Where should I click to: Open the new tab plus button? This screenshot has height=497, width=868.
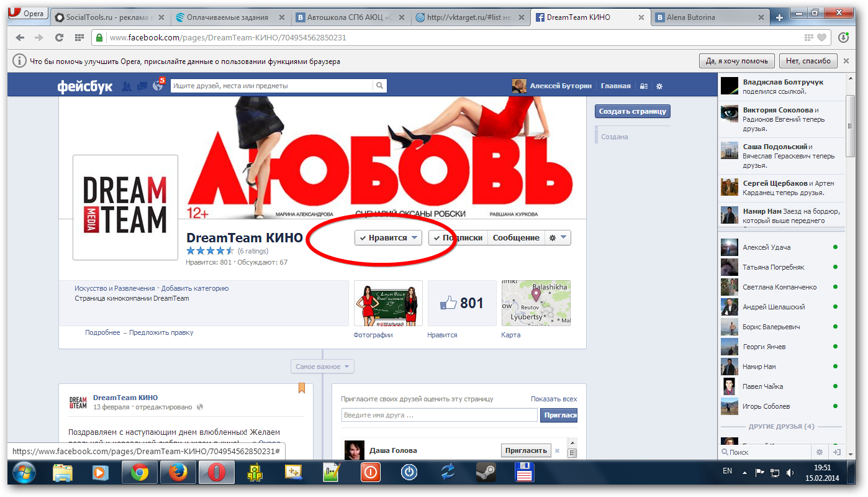pyautogui.click(x=779, y=18)
